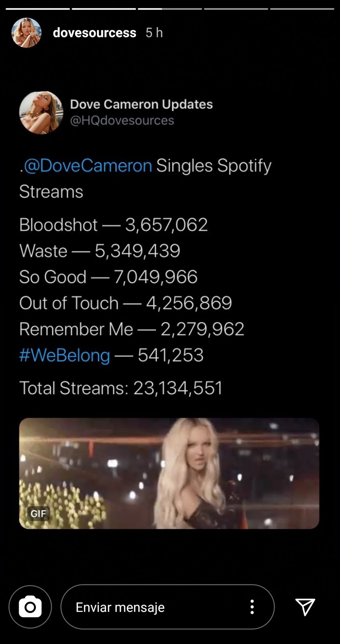Viewport: 340px width, 644px height.
Task: Jump to the first story segment bar
Action: click(x=38, y=9)
